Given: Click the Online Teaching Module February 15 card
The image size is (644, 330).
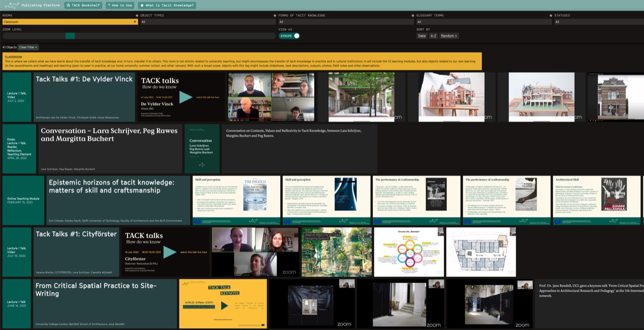Looking at the screenshot, I should [x=23, y=200].
